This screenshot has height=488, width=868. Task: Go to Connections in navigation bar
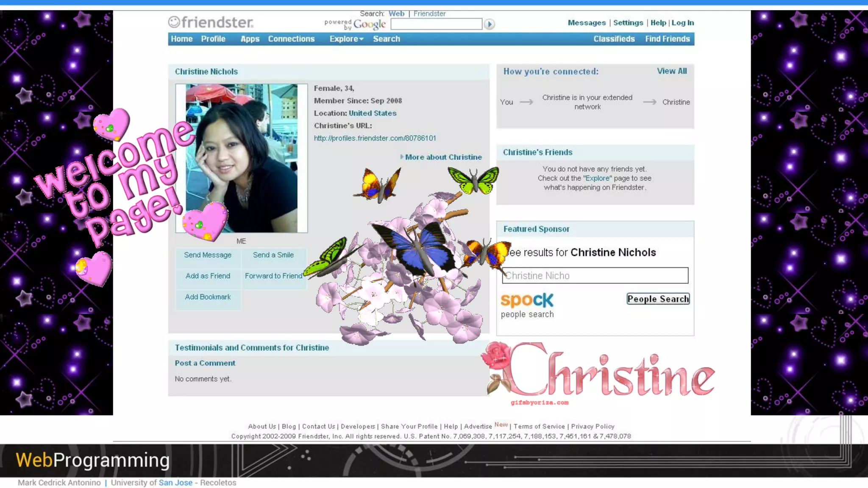[x=291, y=39]
